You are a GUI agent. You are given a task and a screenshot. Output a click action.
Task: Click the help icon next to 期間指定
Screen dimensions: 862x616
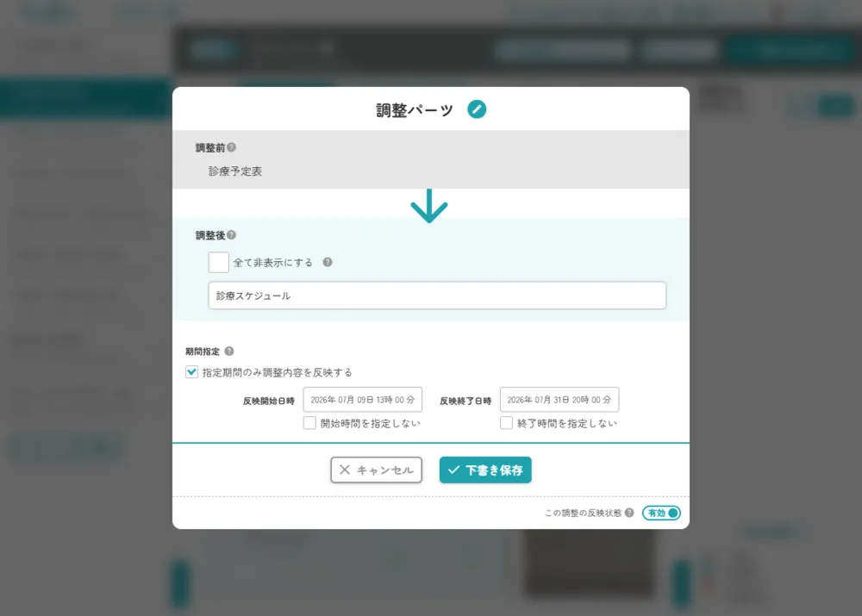click(229, 352)
